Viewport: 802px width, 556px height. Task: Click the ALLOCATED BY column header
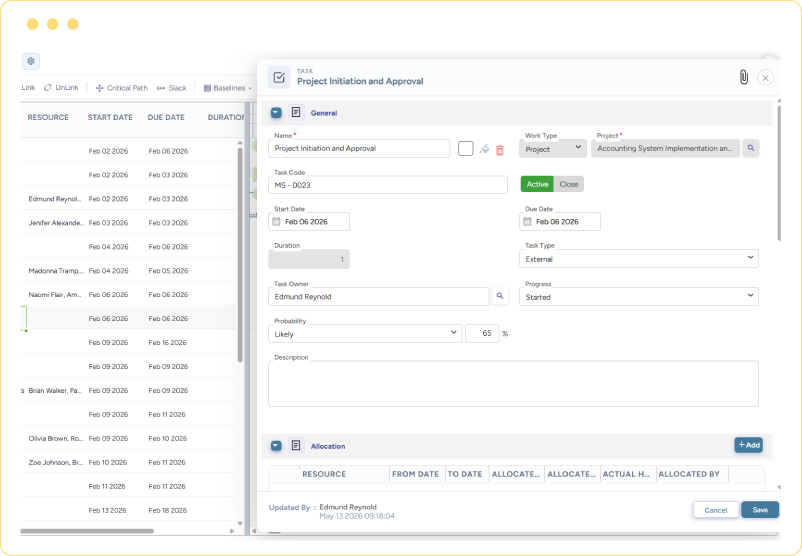coord(688,474)
